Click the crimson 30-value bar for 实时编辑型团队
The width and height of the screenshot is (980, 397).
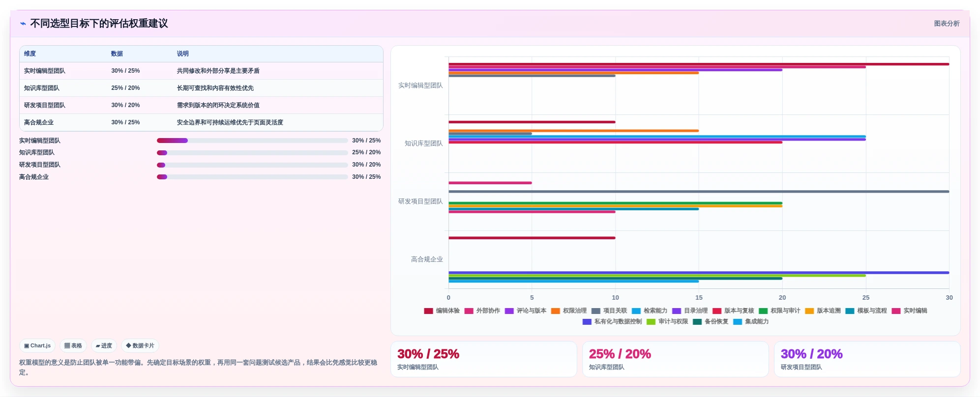pyautogui.click(x=699, y=64)
